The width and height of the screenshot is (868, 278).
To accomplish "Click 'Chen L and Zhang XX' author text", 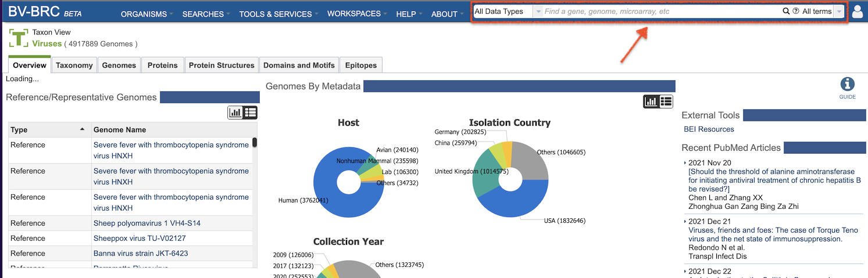I will pyautogui.click(x=726, y=197).
